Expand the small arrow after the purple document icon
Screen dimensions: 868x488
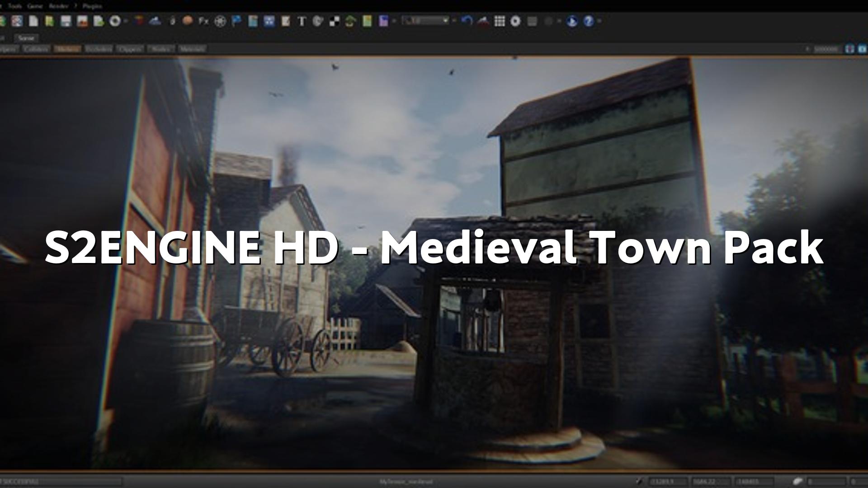(x=394, y=21)
